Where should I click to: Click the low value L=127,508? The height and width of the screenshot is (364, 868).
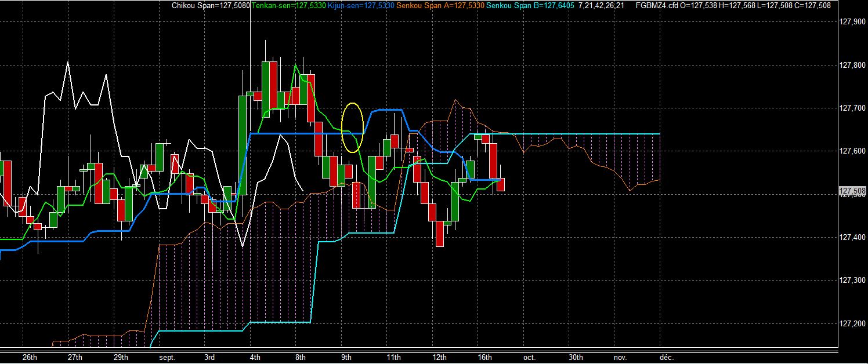[x=776, y=6]
